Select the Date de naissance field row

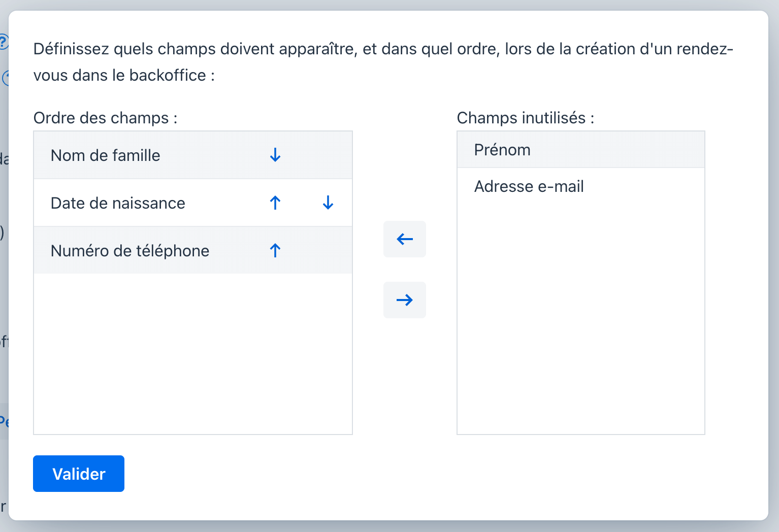(193, 203)
